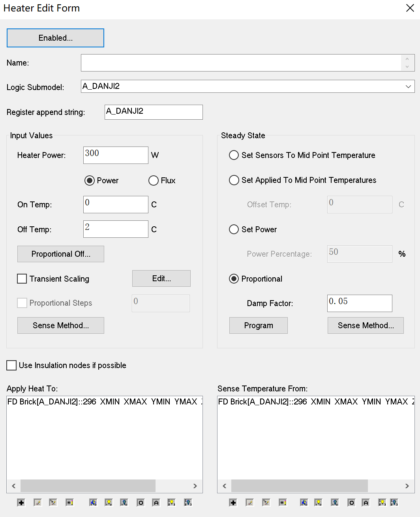Open Proportional Off... settings
Viewport: 420px width, 517px height.
pyautogui.click(x=61, y=254)
